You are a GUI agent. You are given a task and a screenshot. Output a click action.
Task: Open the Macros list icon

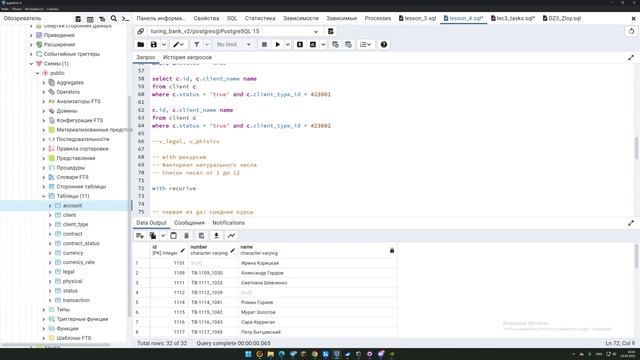tap(365, 44)
